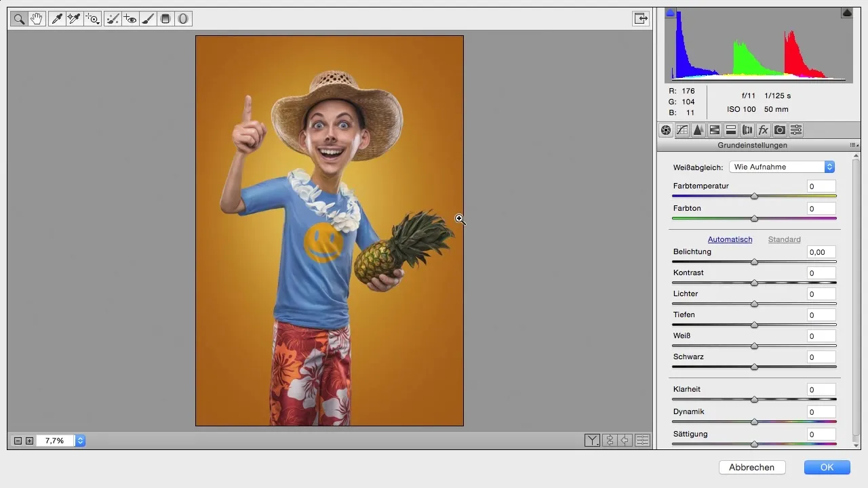
Task: Switch to the Tone Curve panel tab
Action: coord(682,130)
